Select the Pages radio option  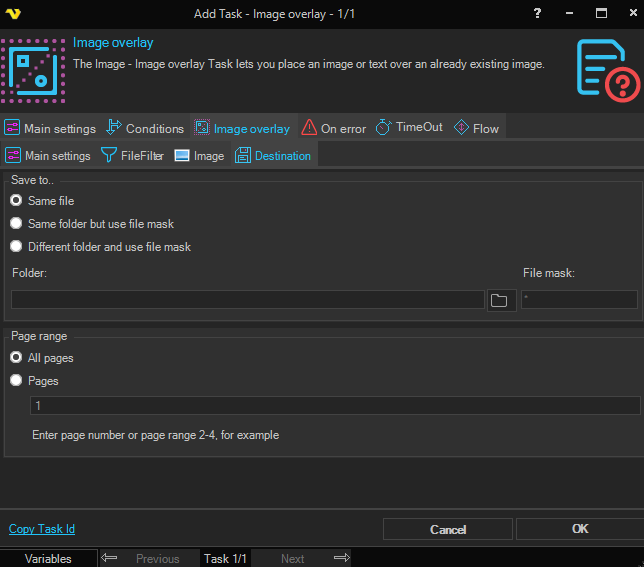[16, 381]
